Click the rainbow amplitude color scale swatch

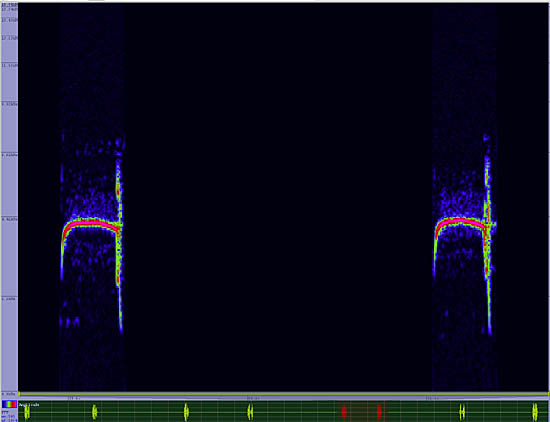(9, 404)
